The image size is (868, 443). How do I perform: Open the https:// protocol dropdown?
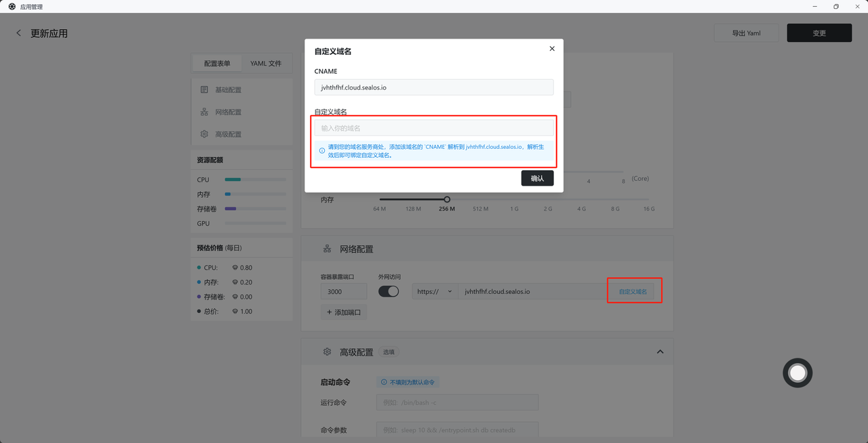[x=434, y=291]
